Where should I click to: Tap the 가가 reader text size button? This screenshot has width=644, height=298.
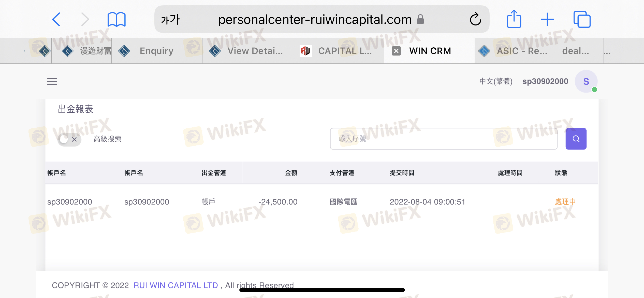(x=170, y=19)
